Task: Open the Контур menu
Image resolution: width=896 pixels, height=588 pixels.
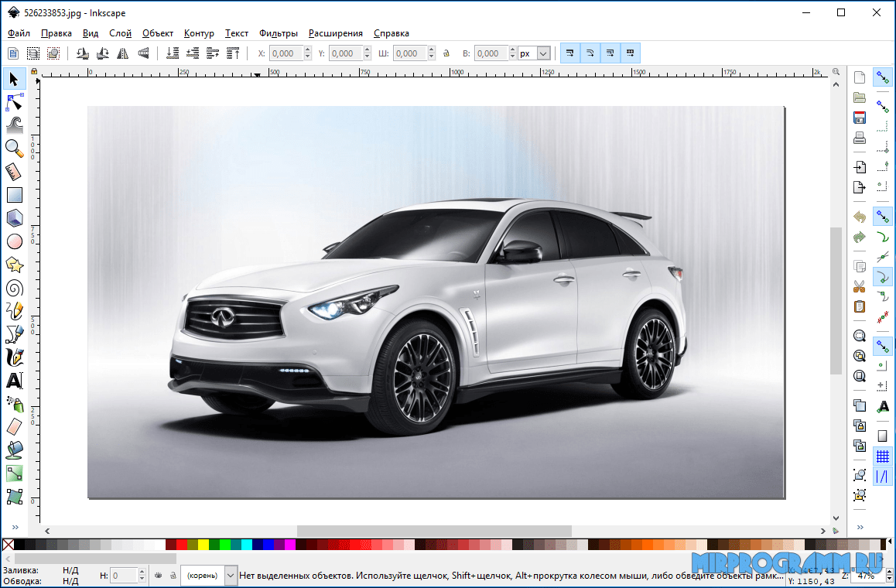Action: (199, 33)
